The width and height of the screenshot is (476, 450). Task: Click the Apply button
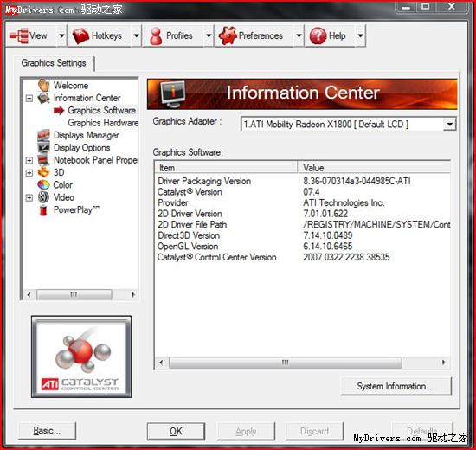[246, 431]
